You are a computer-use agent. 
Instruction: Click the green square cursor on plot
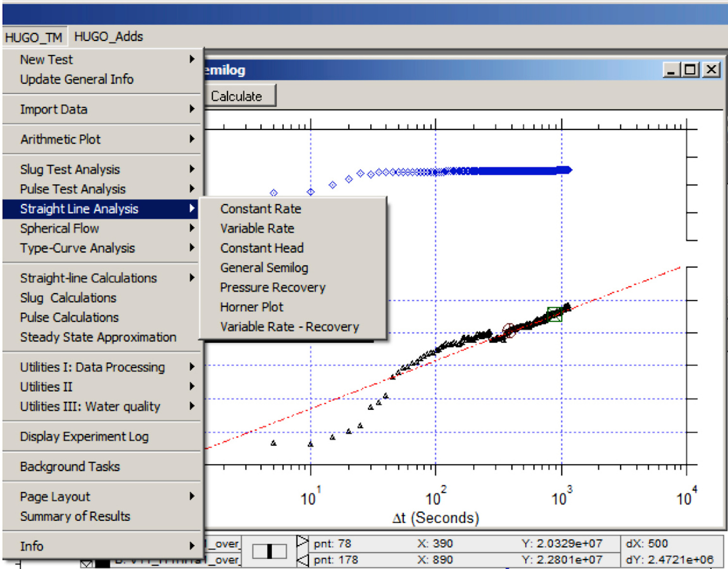pos(554,314)
